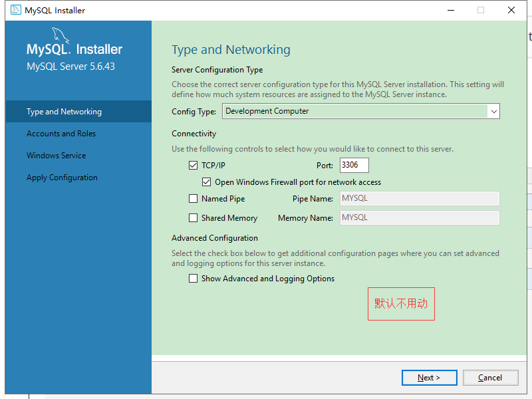This screenshot has height=399, width=532.
Task: Click the MySQL Installer title bar icon
Action: pyautogui.click(x=15, y=10)
